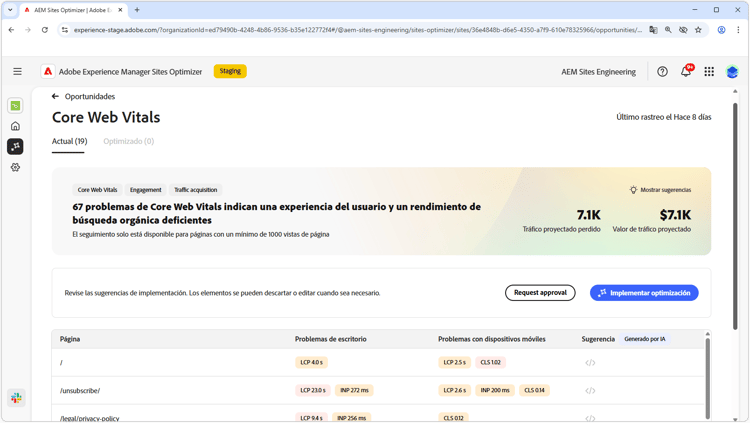Open a new browser tab
750x423 pixels.
[x=137, y=10]
